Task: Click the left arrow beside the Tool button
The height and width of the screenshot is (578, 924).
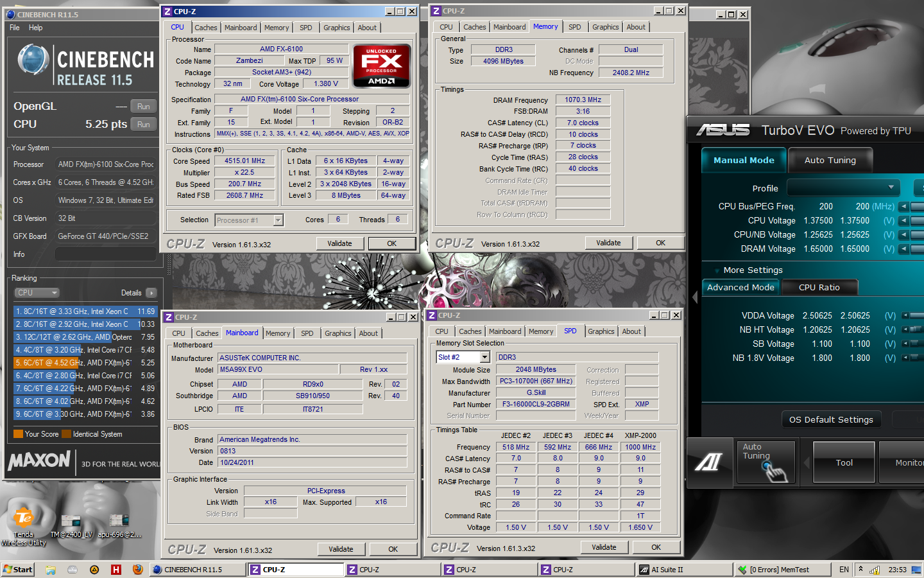Action: (x=806, y=462)
